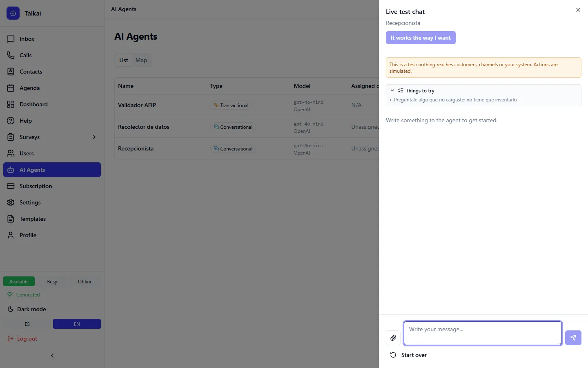Image resolution: width=588 pixels, height=368 pixels.
Task: Expand the Surveys submenu chevron
Action: pyautogui.click(x=94, y=137)
